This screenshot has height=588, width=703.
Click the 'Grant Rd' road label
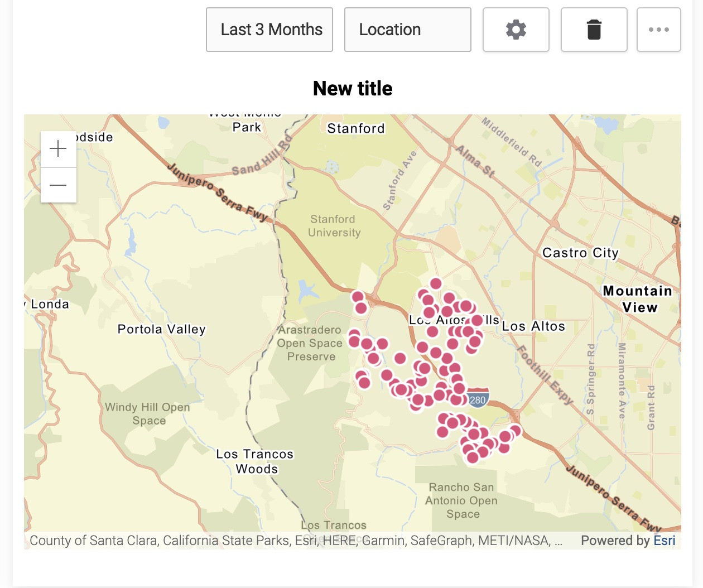651,408
